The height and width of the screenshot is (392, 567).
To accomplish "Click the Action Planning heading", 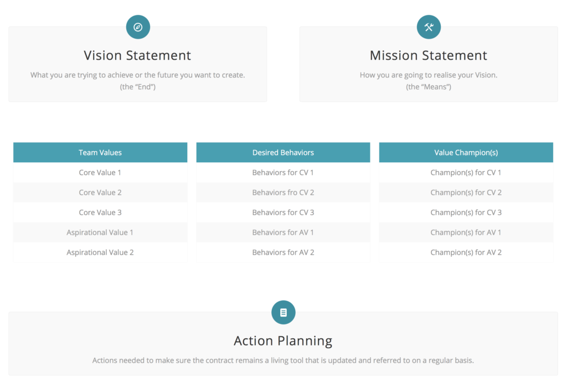I will pyautogui.click(x=283, y=341).
